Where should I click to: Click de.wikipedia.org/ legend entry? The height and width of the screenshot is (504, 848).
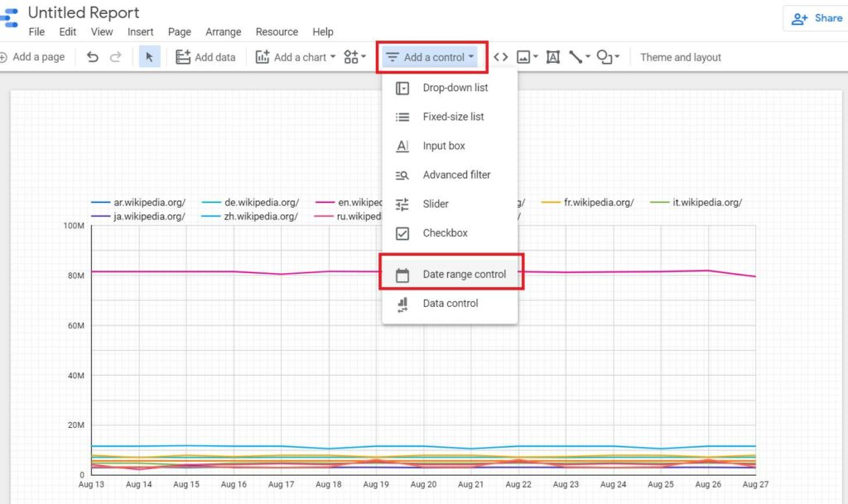point(250,203)
